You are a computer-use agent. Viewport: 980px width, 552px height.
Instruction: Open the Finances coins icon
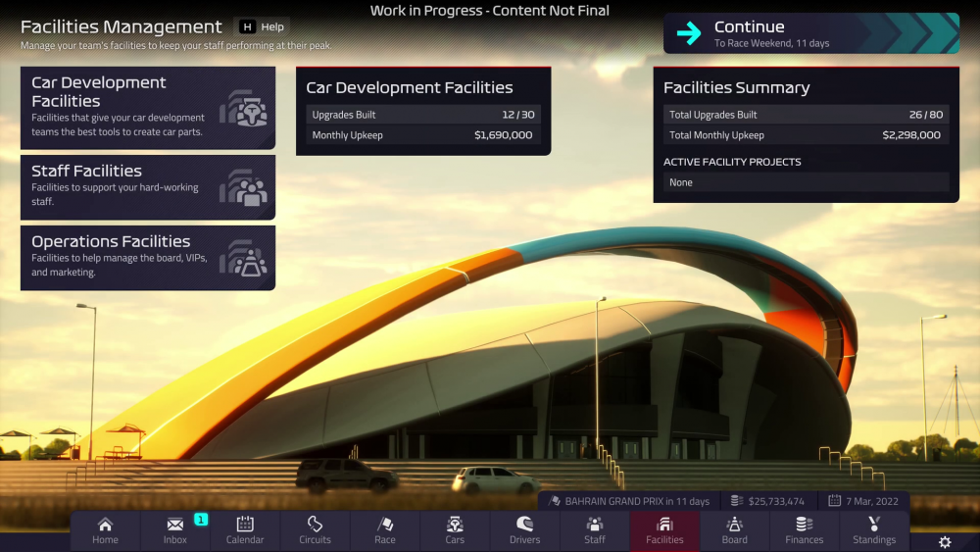pos(805,524)
